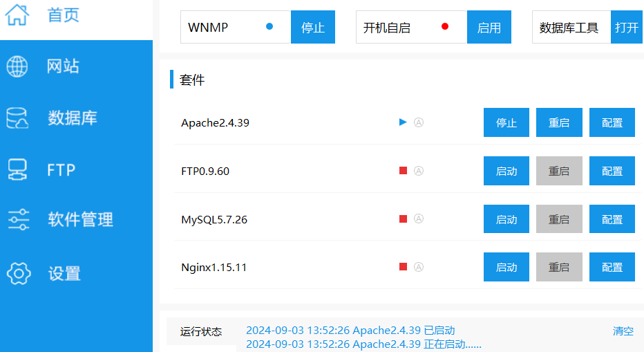Image resolution: width=644 pixels, height=352 pixels.
Task: Click the 套件 section heading
Action: tap(192, 80)
